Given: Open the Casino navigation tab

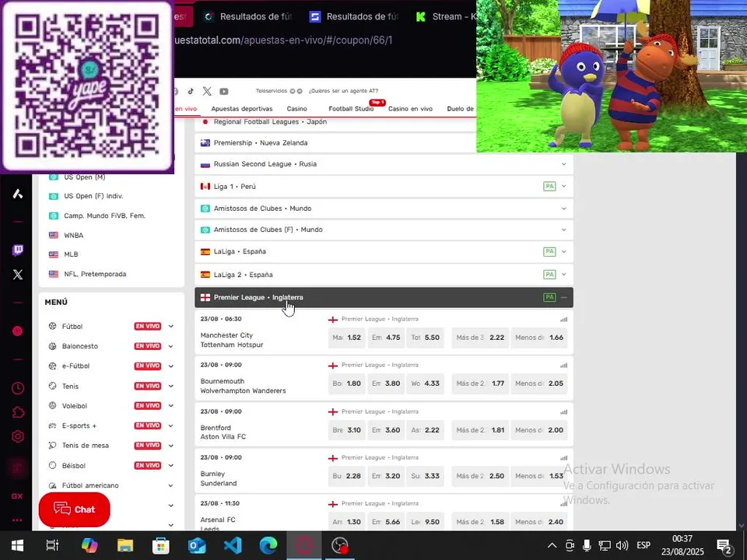Looking at the screenshot, I should (x=296, y=109).
